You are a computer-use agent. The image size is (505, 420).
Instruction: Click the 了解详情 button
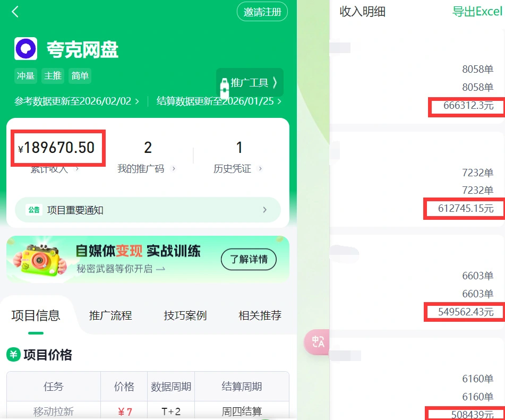click(x=249, y=259)
